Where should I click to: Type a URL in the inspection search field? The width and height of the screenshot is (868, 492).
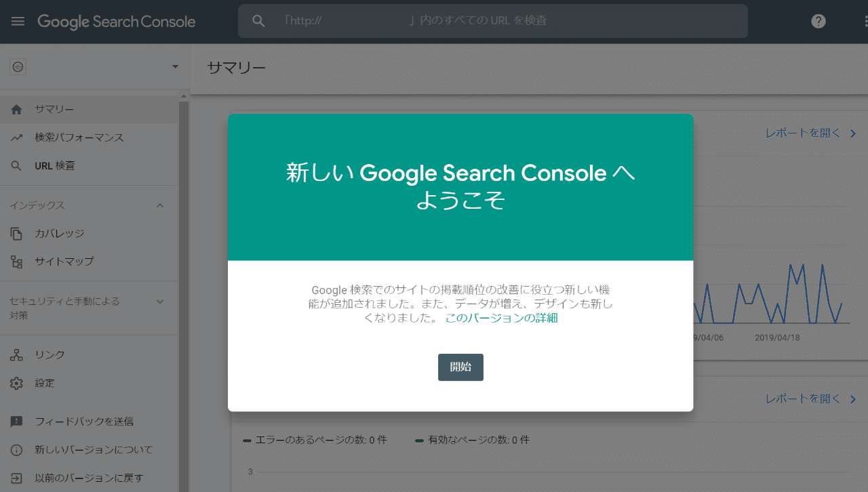point(475,20)
